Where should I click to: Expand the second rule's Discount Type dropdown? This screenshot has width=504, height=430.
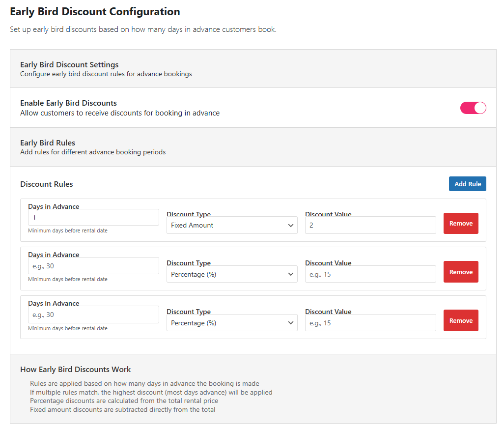click(232, 274)
